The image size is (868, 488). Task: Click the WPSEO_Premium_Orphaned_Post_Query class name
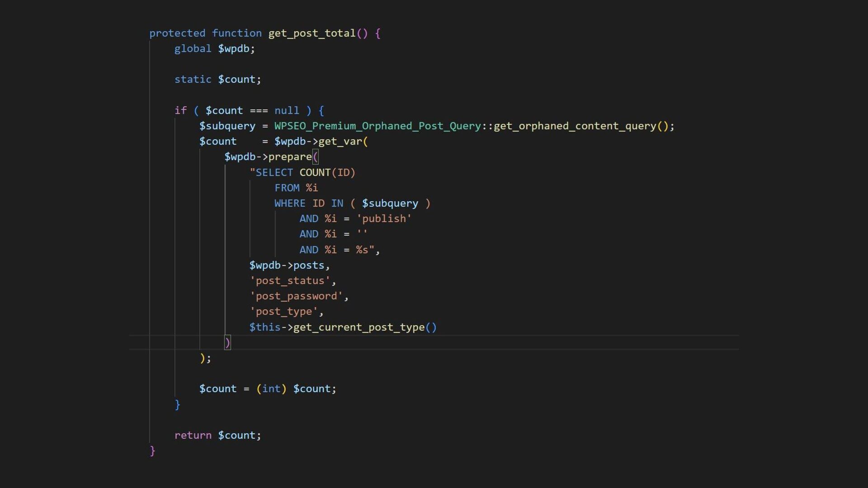(x=377, y=126)
